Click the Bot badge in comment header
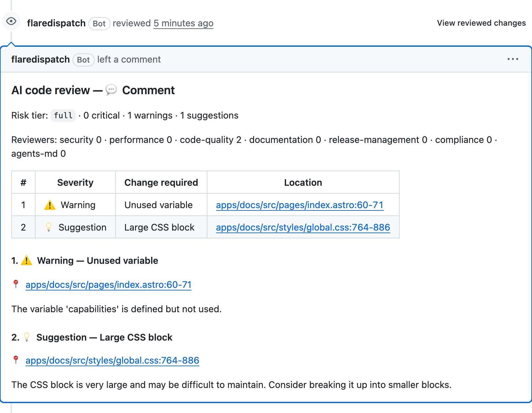The height and width of the screenshot is (413, 532). click(x=83, y=60)
